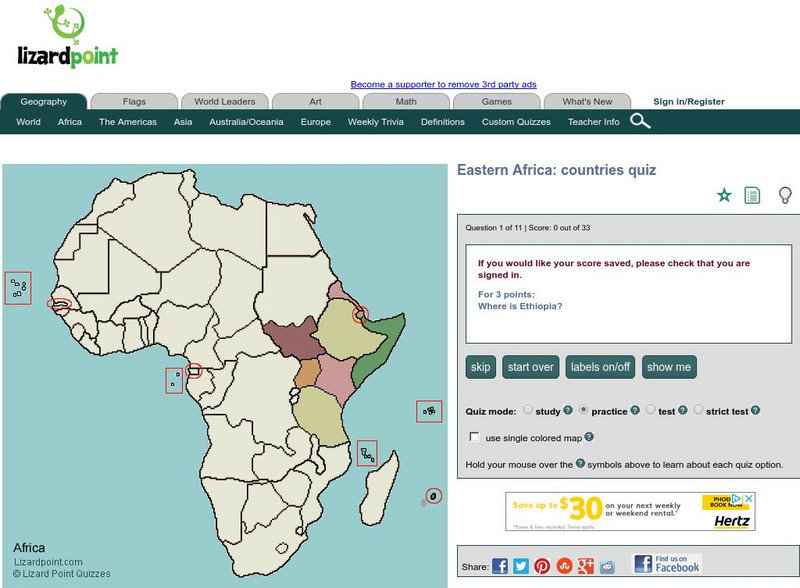Open Definitions menu item
The width and height of the screenshot is (800, 588).
[x=443, y=122]
